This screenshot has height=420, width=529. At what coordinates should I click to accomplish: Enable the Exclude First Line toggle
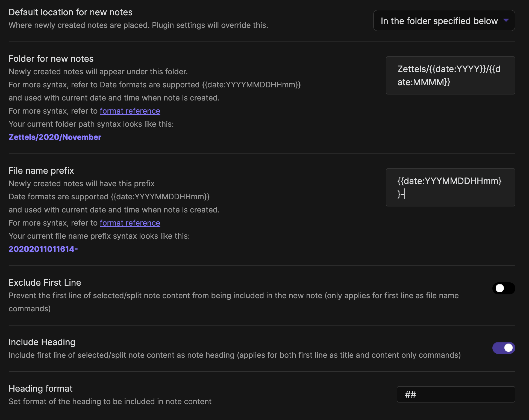tap(503, 288)
